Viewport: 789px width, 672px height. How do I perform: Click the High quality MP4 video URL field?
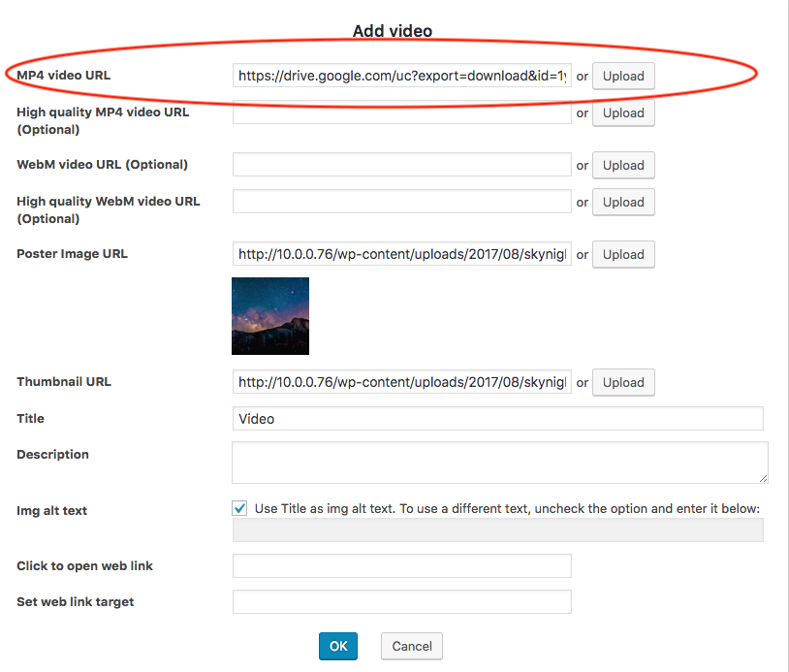(x=401, y=112)
